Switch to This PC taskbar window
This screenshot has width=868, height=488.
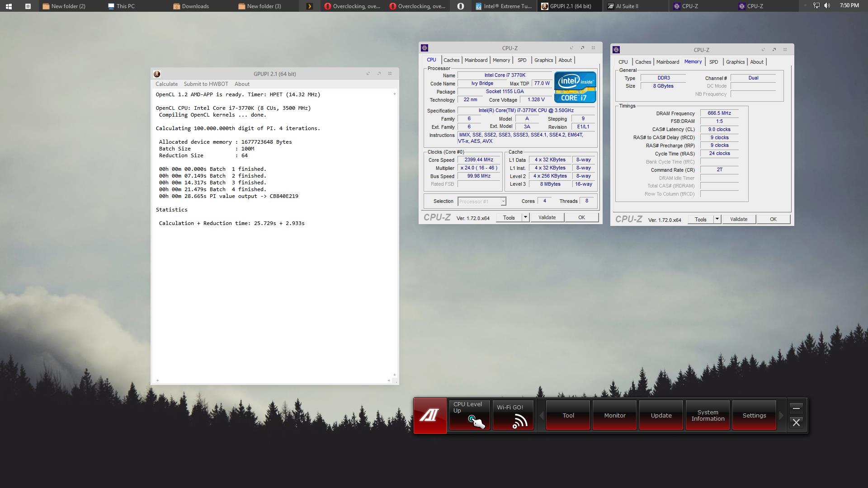pyautogui.click(x=121, y=6)
